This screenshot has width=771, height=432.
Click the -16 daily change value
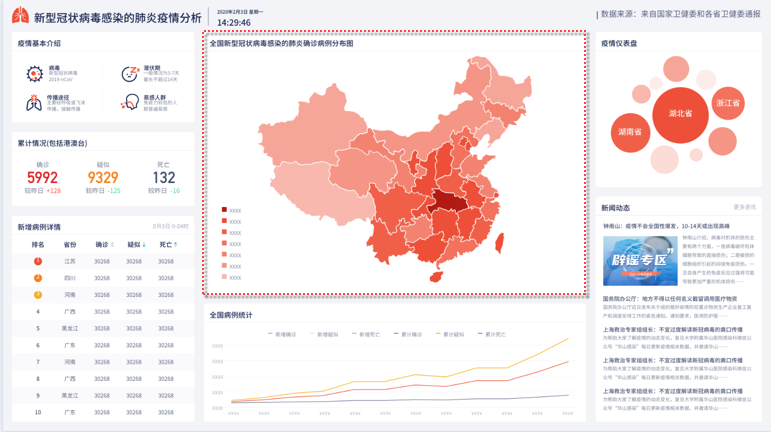(x=175, y=191)
